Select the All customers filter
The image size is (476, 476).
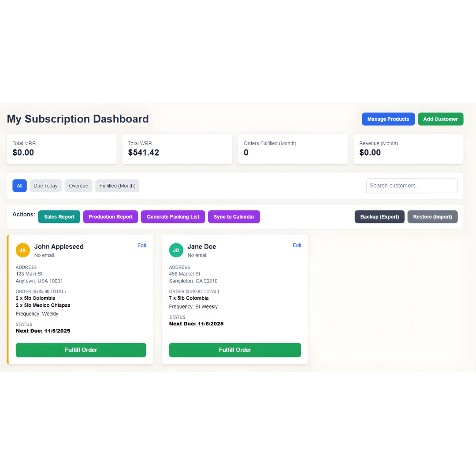click(x=19, y=186)
